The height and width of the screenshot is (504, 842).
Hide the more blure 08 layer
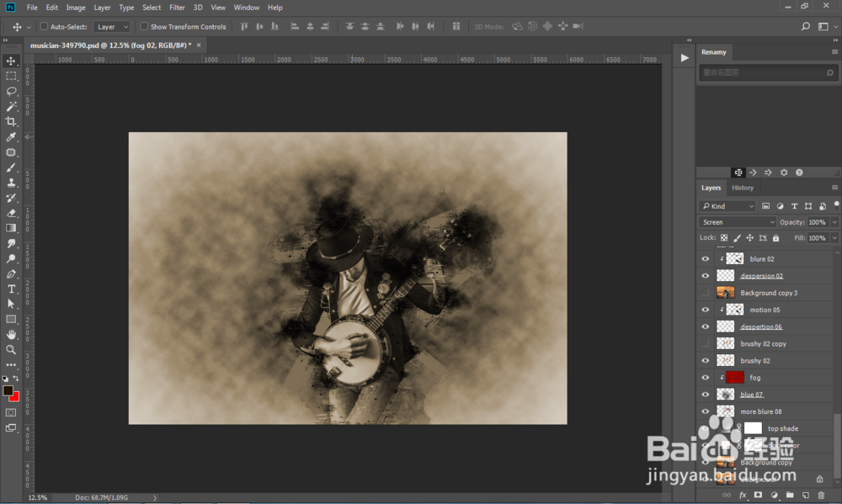(x=705, y=411)
